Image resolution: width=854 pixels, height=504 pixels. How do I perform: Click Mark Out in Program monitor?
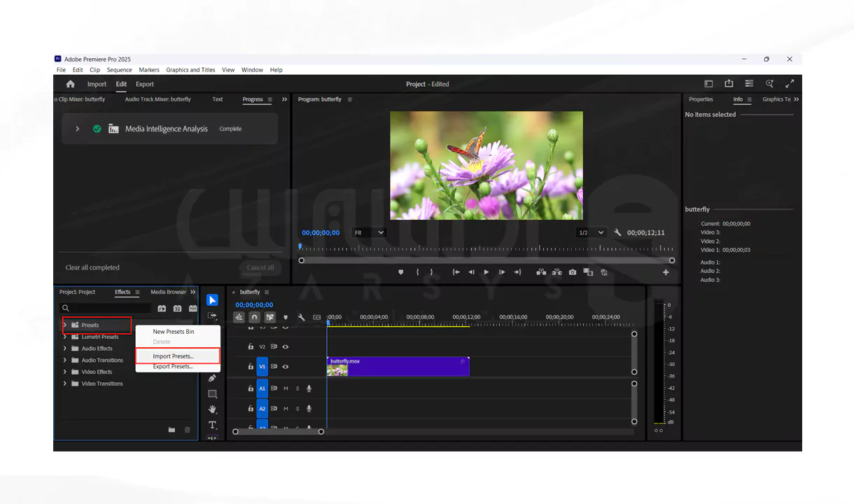click(431, 272)
